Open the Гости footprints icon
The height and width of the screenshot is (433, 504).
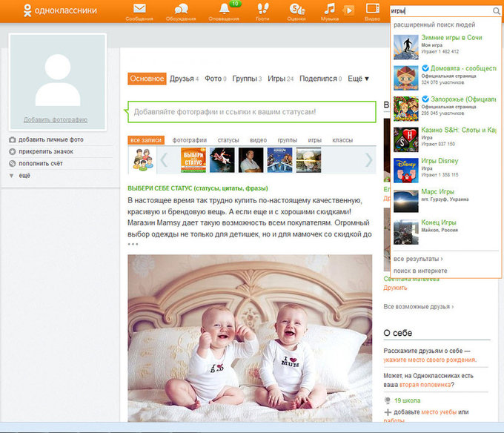[x=262, y=9]
